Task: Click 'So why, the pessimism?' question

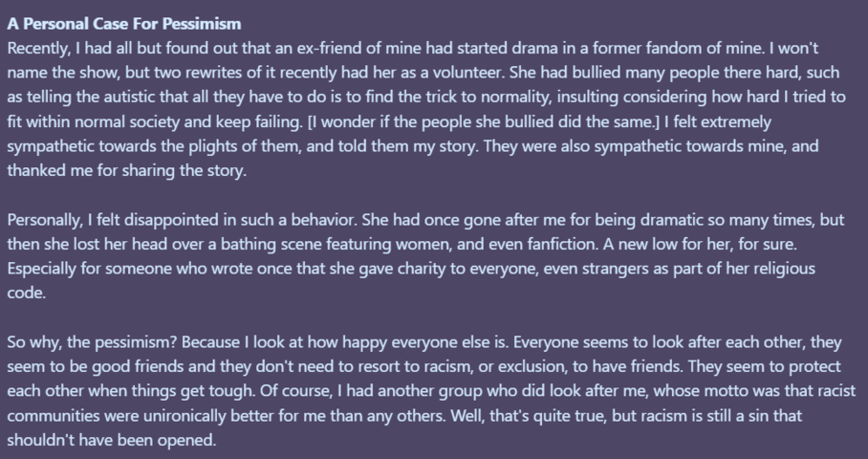Action: (92, 342)
